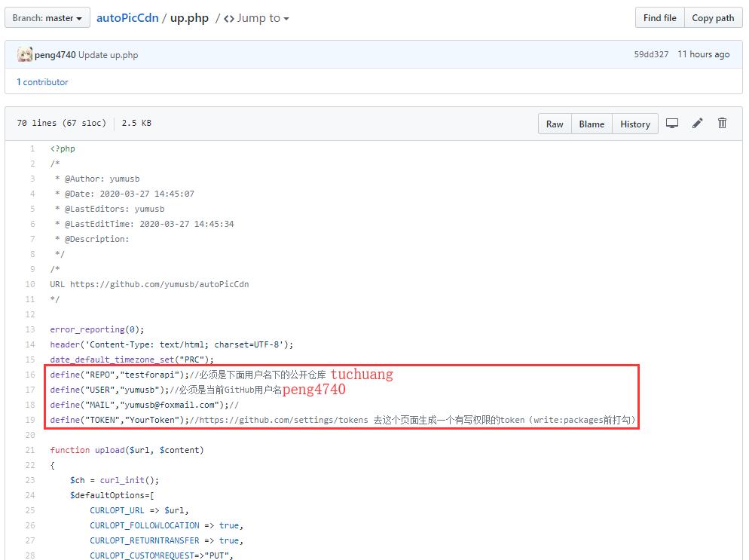Screen dimensions: 749x560
Task: Expand the Jump to dropdown
Action: [256, 18]
